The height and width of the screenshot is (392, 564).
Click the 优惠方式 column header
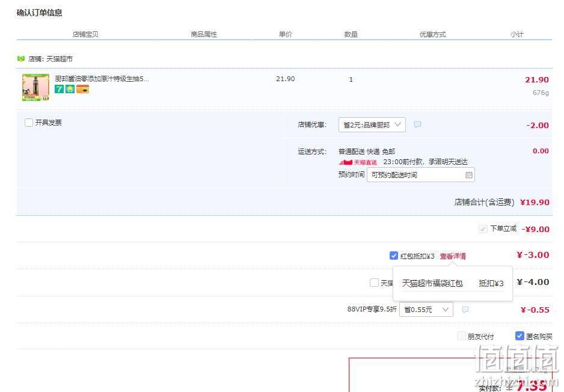click(x=433, y=34)
